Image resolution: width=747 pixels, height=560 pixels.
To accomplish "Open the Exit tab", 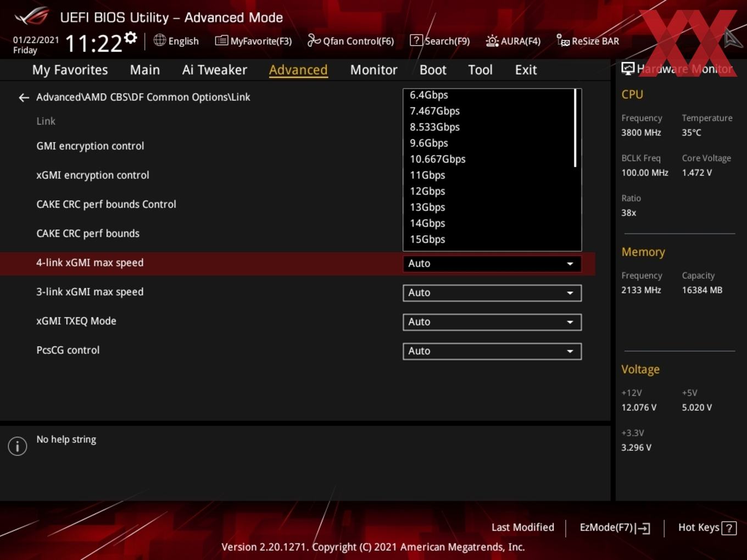I will tap(526, 70).
